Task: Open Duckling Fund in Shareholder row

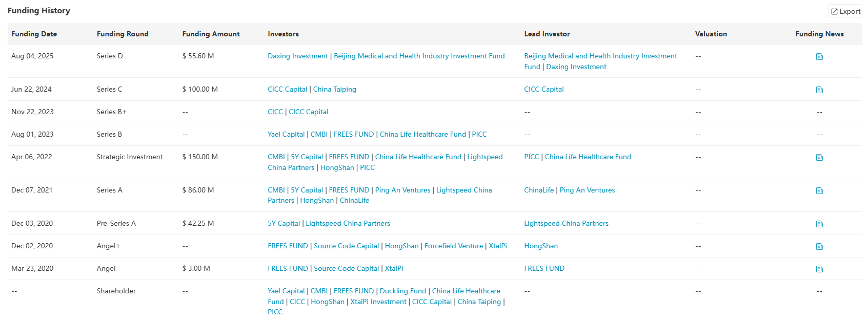Action: pos(402,291)
